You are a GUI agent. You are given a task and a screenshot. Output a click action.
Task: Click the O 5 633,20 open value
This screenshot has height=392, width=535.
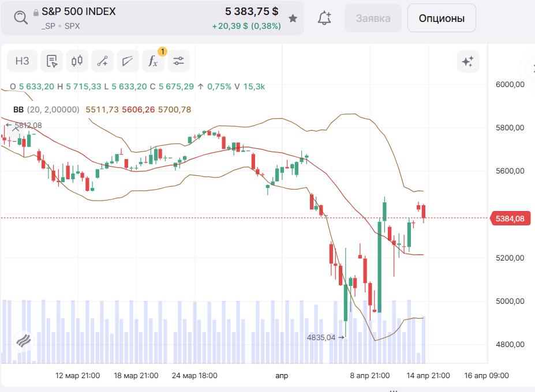32,86
